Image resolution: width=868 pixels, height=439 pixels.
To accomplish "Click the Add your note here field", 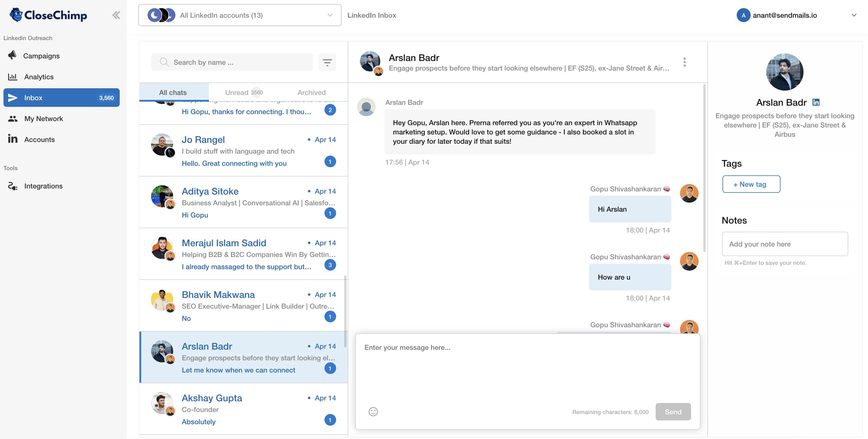I will pyautogui.click(x=785, y=244).
